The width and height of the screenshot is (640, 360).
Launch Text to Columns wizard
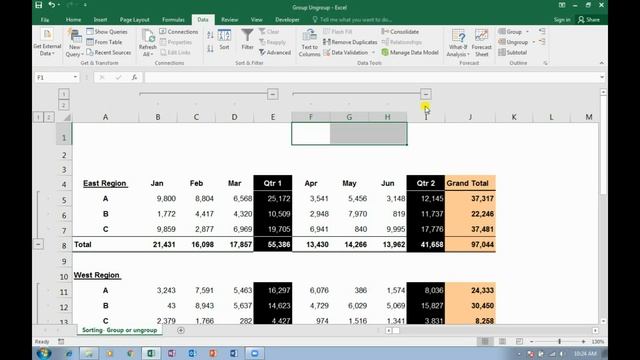coord(309,43)
